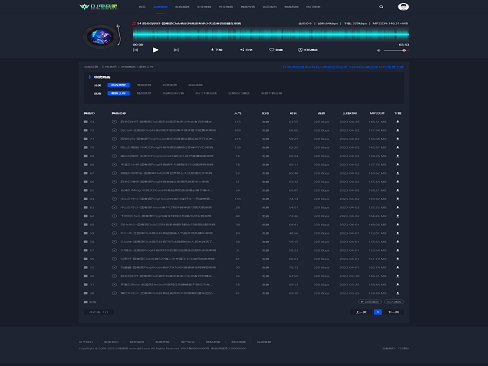Skip to next track in the player
The image size is (488, 366).
[x=176, y=50]
